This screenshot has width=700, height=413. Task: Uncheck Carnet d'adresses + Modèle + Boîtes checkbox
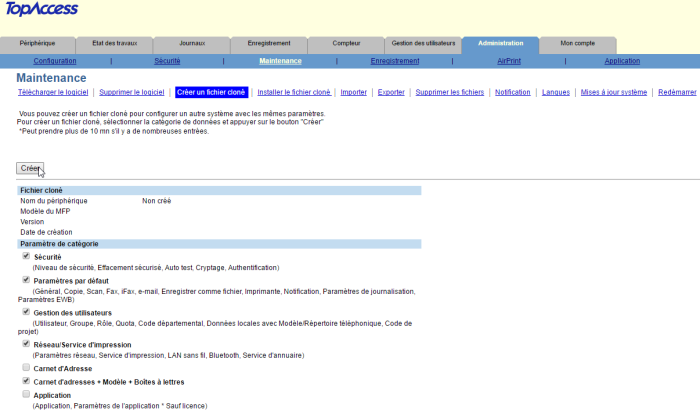click(26, 381)
